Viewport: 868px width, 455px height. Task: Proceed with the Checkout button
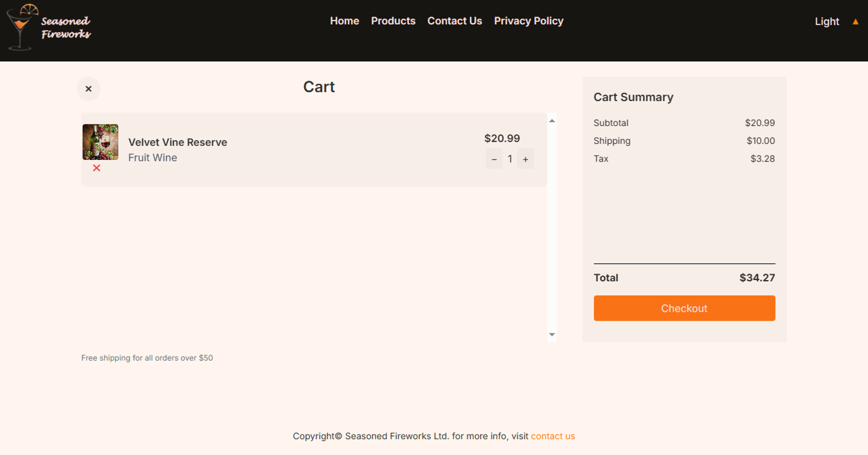coord(684,308)
